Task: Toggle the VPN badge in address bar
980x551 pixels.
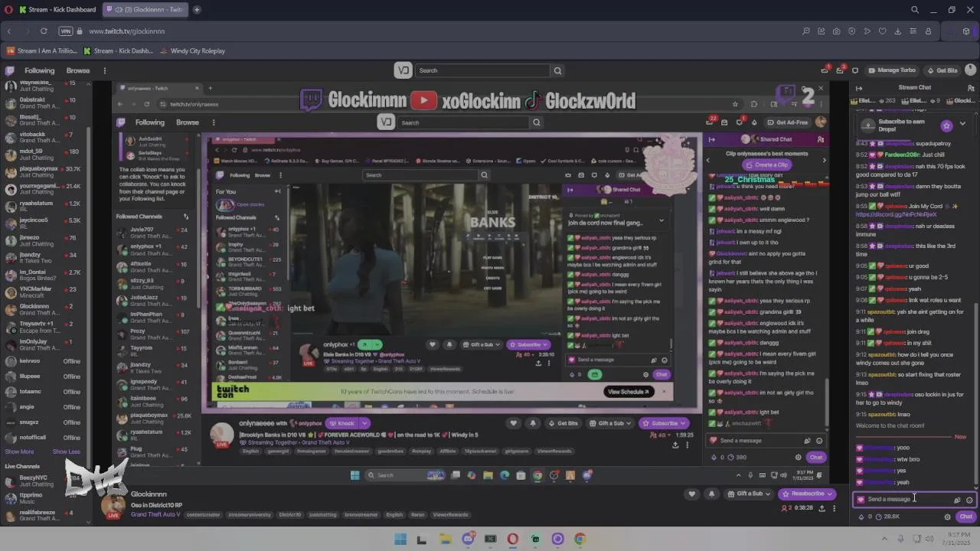Action: click(x=65, y=31)
